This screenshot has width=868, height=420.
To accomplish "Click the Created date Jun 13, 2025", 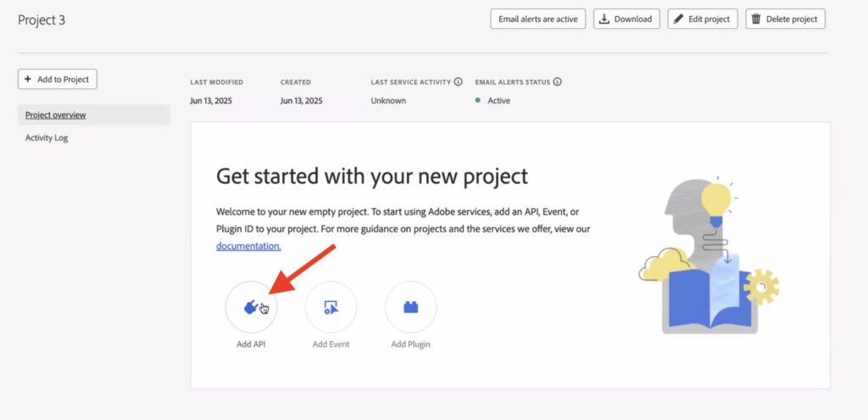I will point(302,101).
